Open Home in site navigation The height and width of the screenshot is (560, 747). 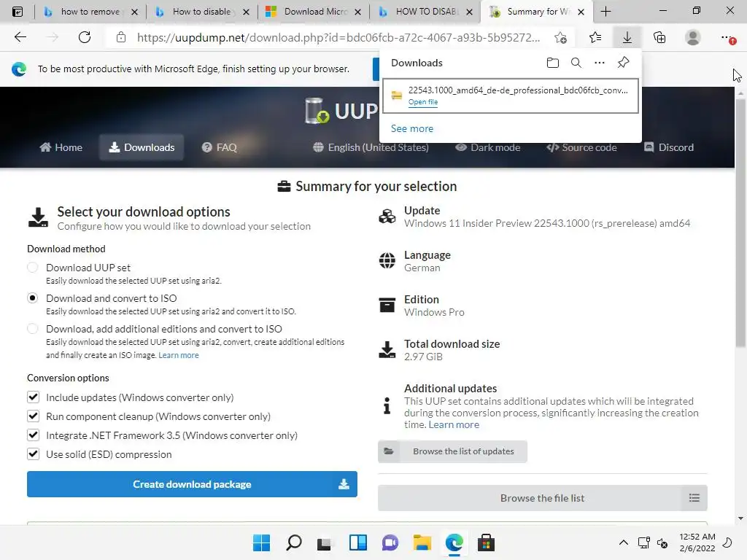pos(61,147)
